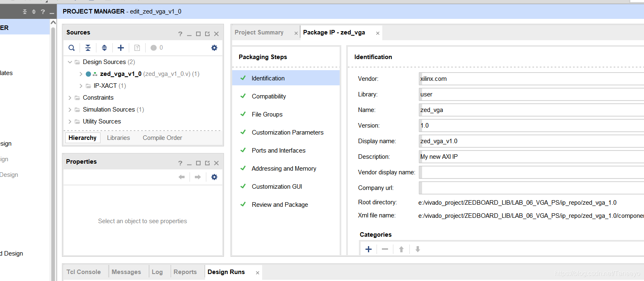Click the Sources panel help question mark

[180, 34]
